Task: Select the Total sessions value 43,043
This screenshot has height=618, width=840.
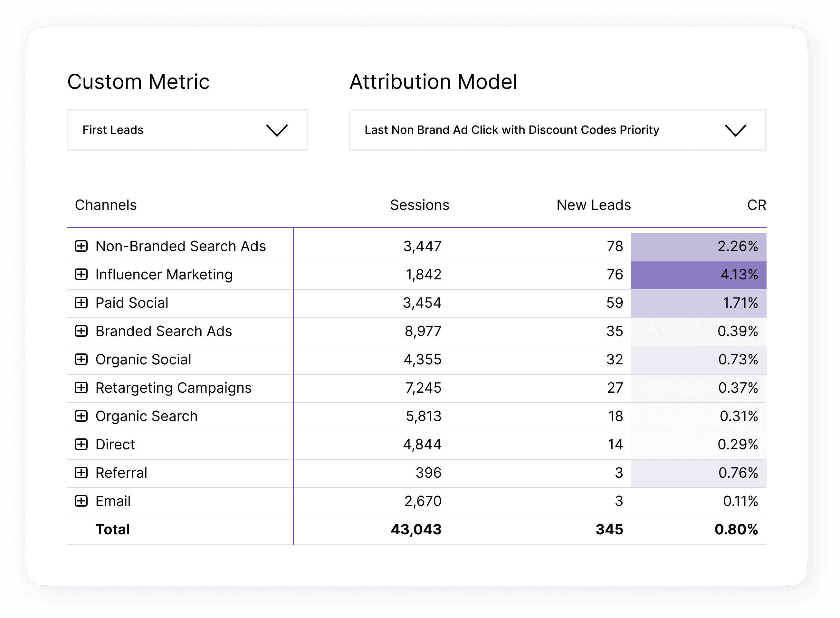Action: pyautogui.click(x=416, y=530)
